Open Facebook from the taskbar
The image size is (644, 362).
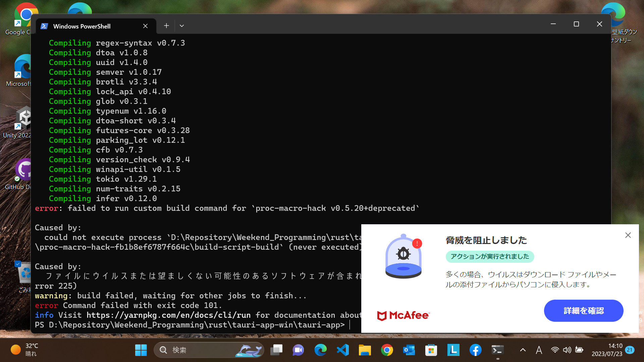coord(475,350)
